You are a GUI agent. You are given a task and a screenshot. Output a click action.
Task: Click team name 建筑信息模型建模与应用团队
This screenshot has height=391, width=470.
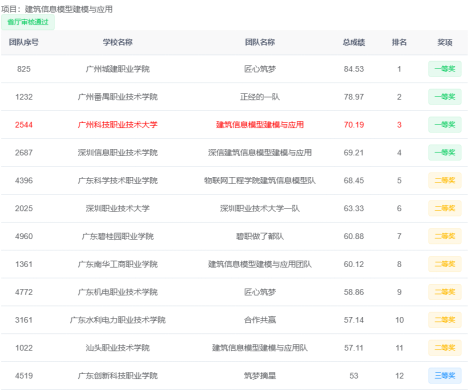point(260,264)
